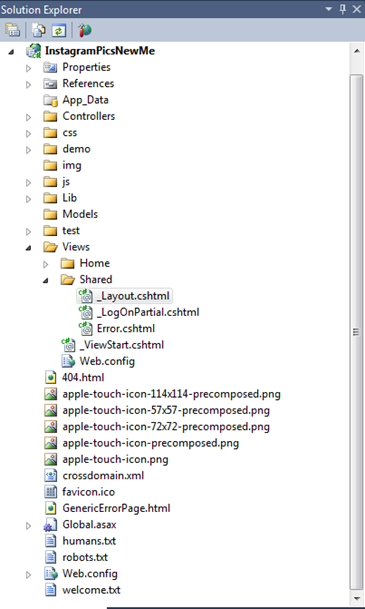Image resolution: width=365 pixels, height=609 pixels.
Task: Click the Global.asax gear file icon
Action: (x=50, y=525)
